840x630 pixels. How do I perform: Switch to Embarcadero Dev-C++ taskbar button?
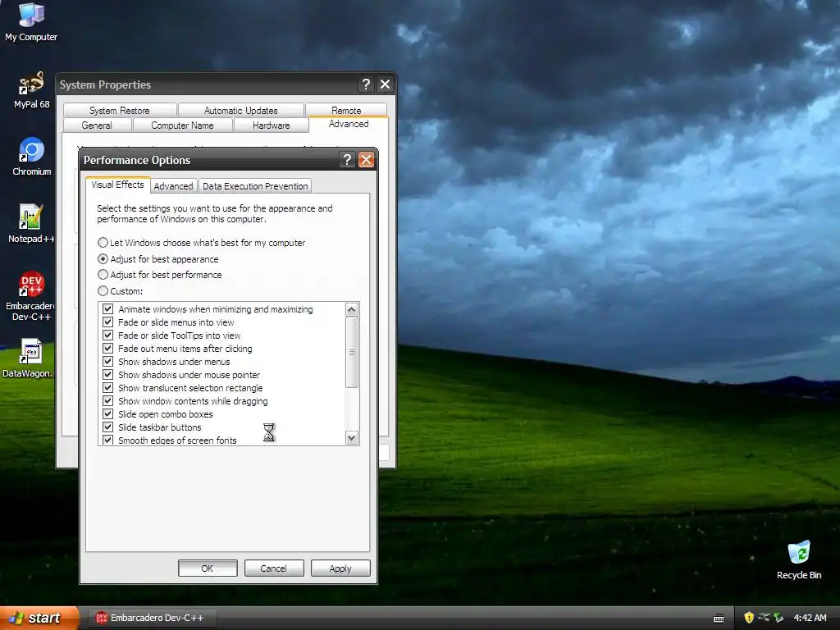(x=153, y=618)
